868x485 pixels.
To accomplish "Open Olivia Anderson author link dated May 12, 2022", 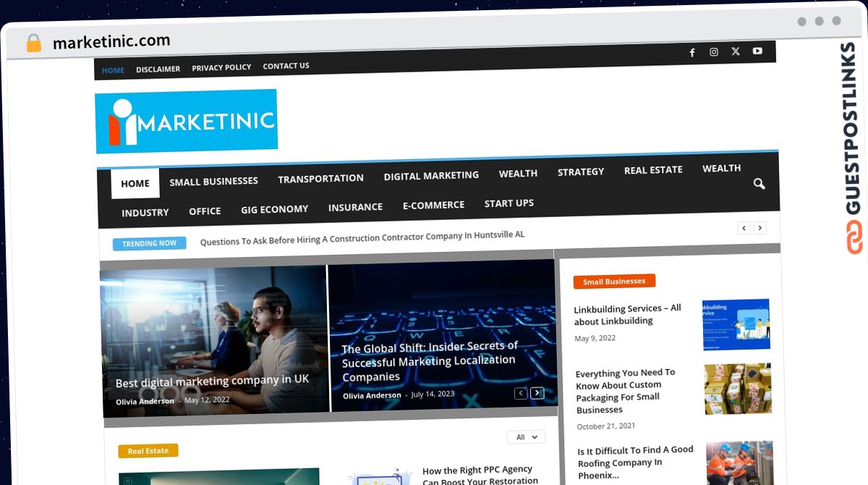I will coord(145,401).
